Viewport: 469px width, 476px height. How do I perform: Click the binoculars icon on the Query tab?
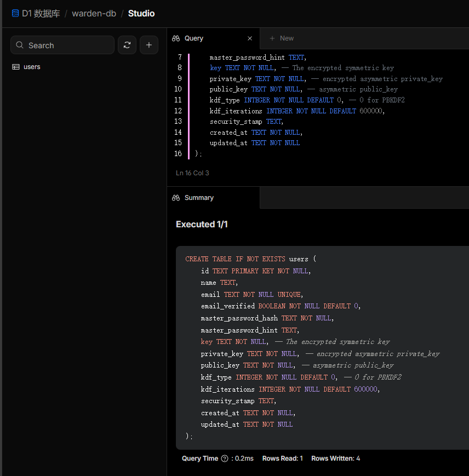[x=176, y=38]
